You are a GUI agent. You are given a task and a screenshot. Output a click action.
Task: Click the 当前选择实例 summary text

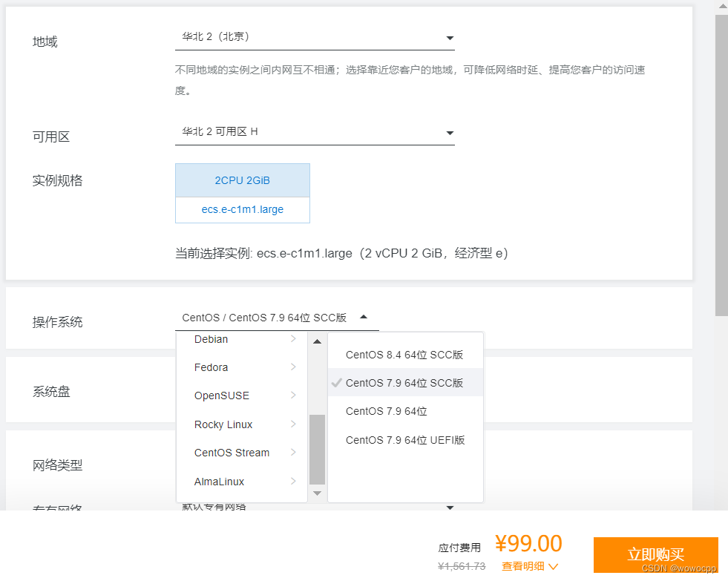(x=341, y=253)
